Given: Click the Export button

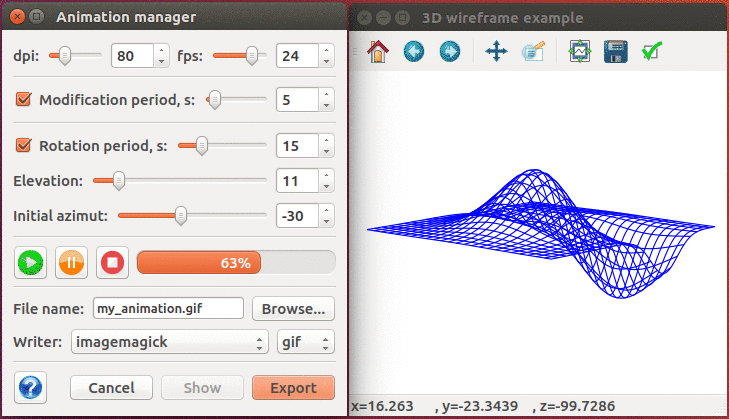Looking at the screenshot, I should click(293, 388).
